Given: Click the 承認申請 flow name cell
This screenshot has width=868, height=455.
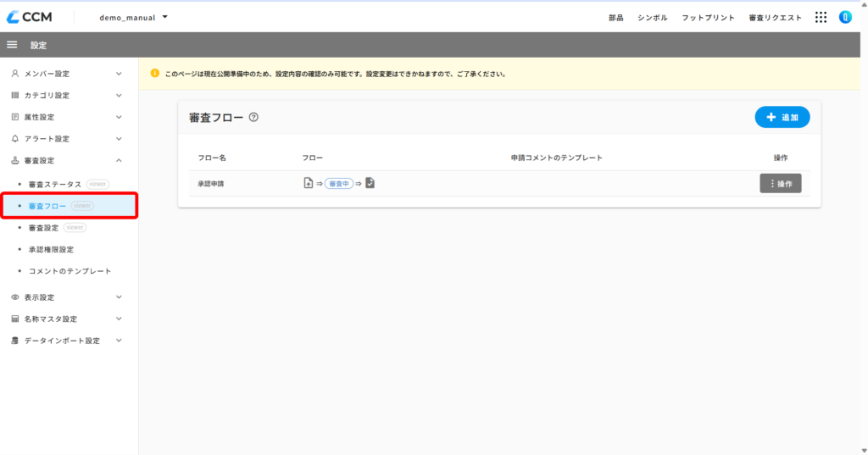Looking at the screenshot, I should [x=211, y=184].
